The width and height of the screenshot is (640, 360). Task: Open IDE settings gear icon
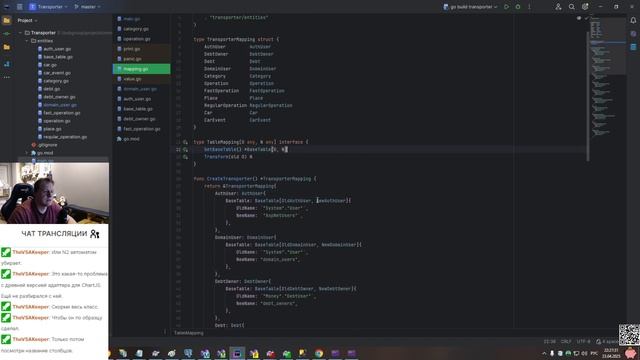point(585,7)
